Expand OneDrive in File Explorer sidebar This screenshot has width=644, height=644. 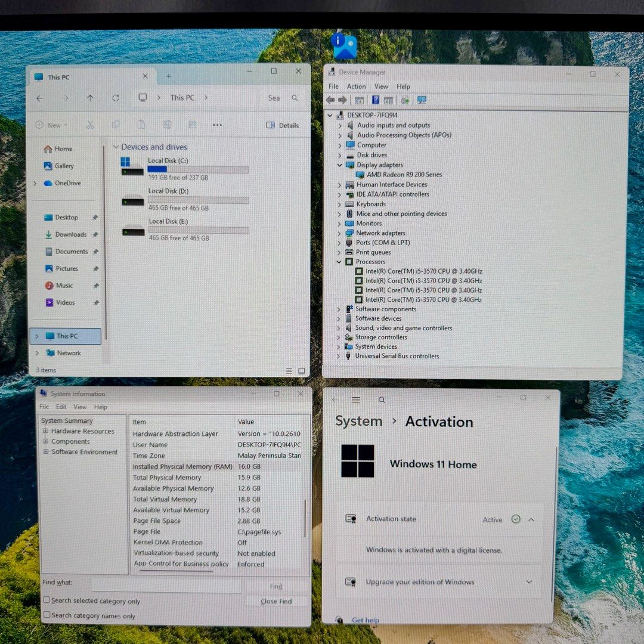[35, 183]
